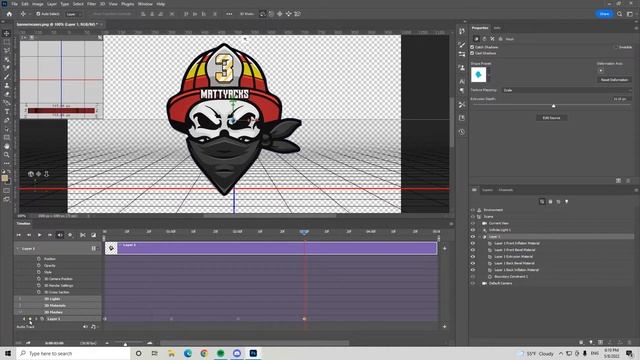
Task: Filter 3D panel by whole scene
Action: coord(542,202)
